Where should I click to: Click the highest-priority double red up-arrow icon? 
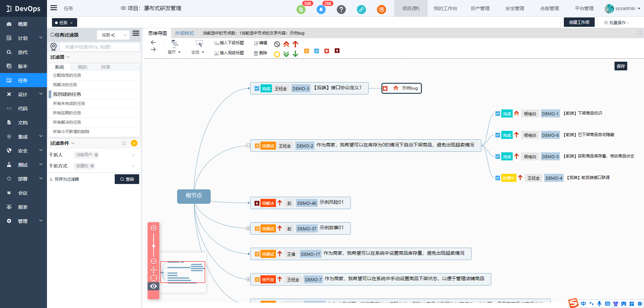coord(286,44)
